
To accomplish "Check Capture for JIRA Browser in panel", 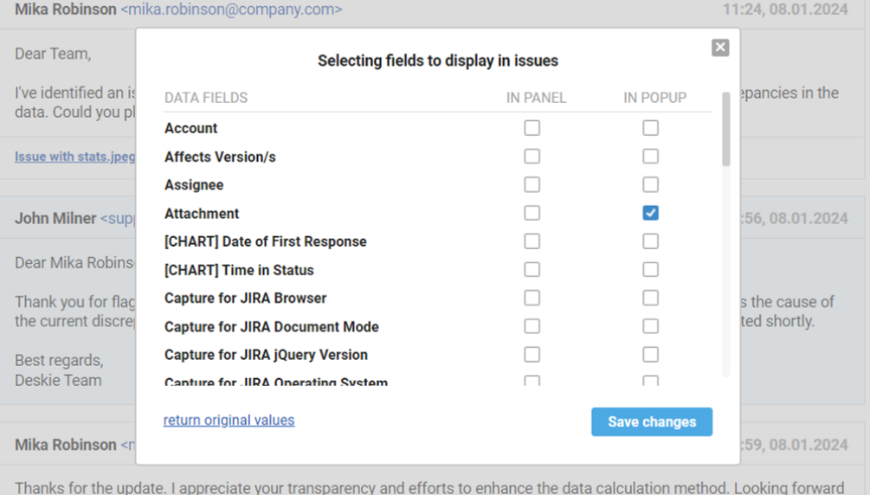I will pyautogui.click(x=532, y=298).
